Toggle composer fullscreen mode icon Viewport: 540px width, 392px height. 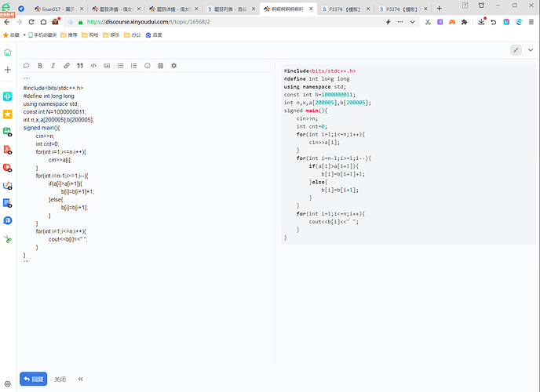516,50
